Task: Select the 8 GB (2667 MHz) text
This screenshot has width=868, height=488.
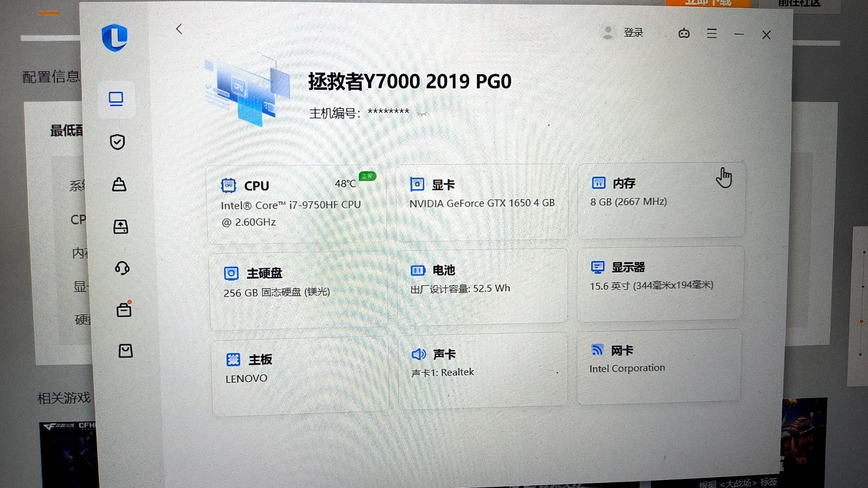Action: point(628,202)
